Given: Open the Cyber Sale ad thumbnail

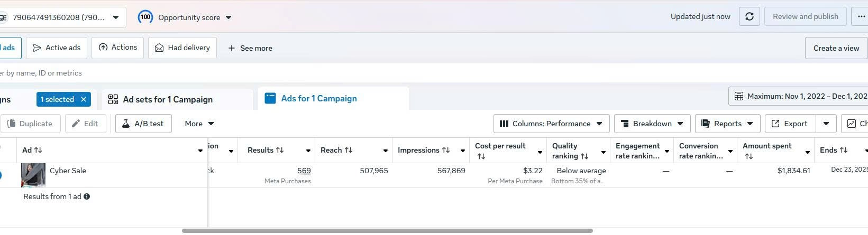Looking at the screenshot, I should (33, 175).
